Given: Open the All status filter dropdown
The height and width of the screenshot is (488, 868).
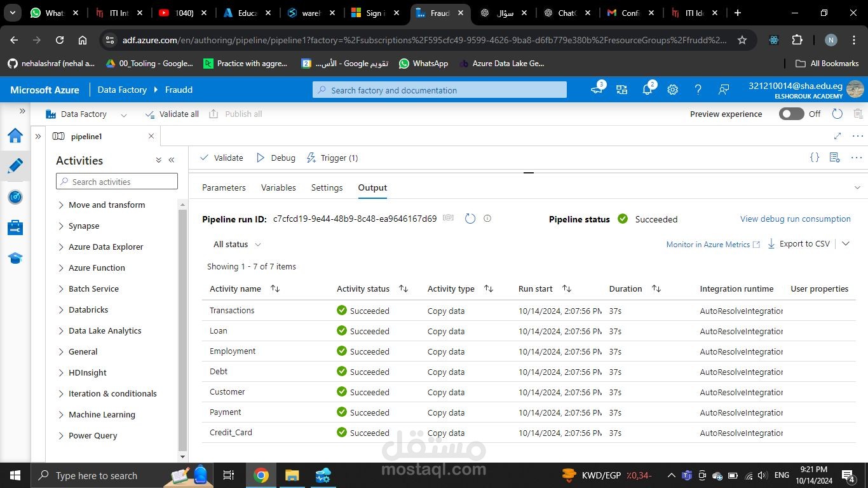Looking at the screenshot, I should pos(237,244).
